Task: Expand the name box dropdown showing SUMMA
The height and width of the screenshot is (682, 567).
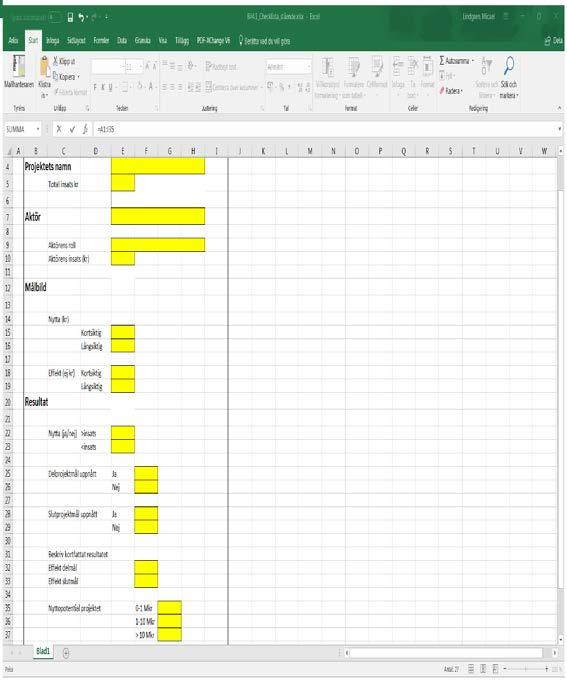Action: (x=38, y=129)
